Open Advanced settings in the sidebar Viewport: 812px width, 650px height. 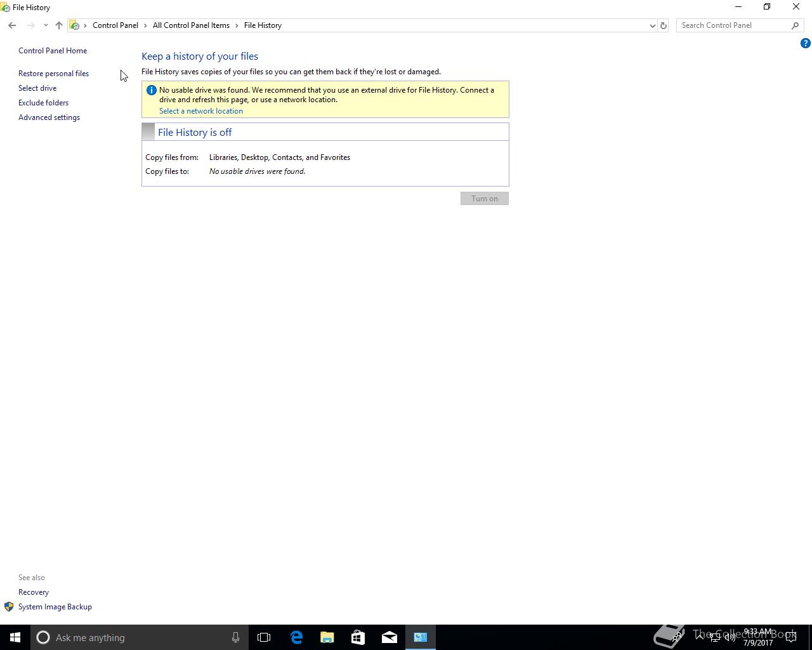point(49,117)
